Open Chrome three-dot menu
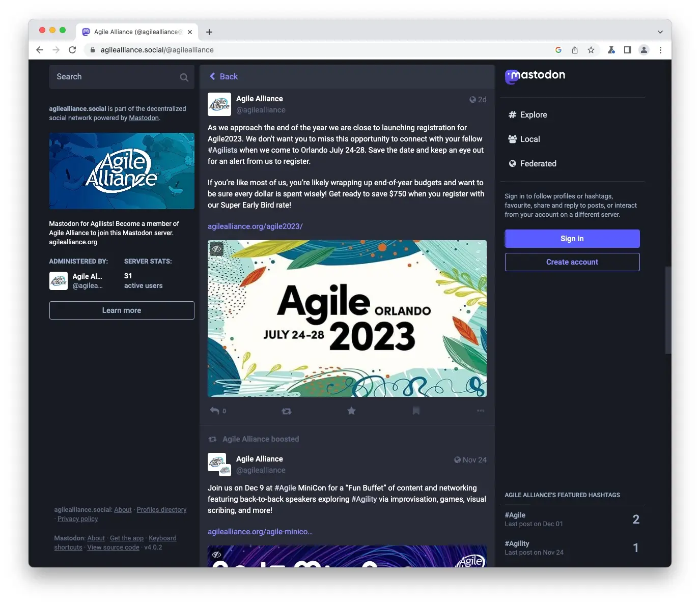The height and width of the screenshot is (605, 700). (660, 50)
